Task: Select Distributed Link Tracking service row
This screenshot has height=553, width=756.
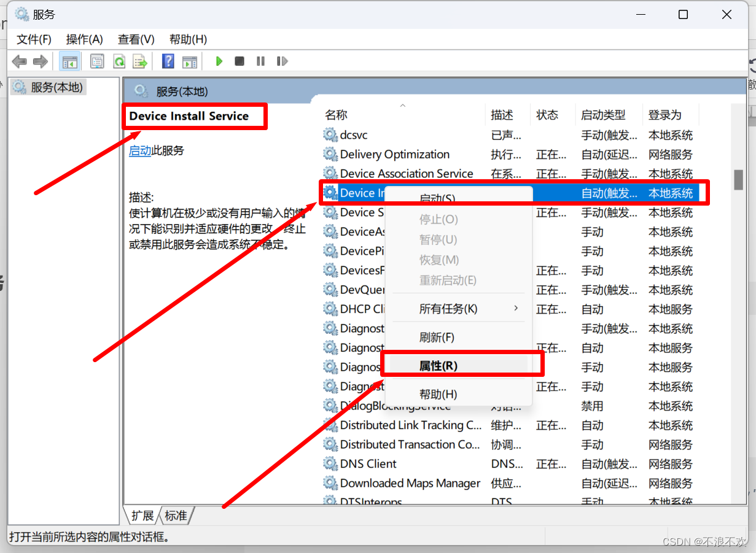Action: coord(510,425)
